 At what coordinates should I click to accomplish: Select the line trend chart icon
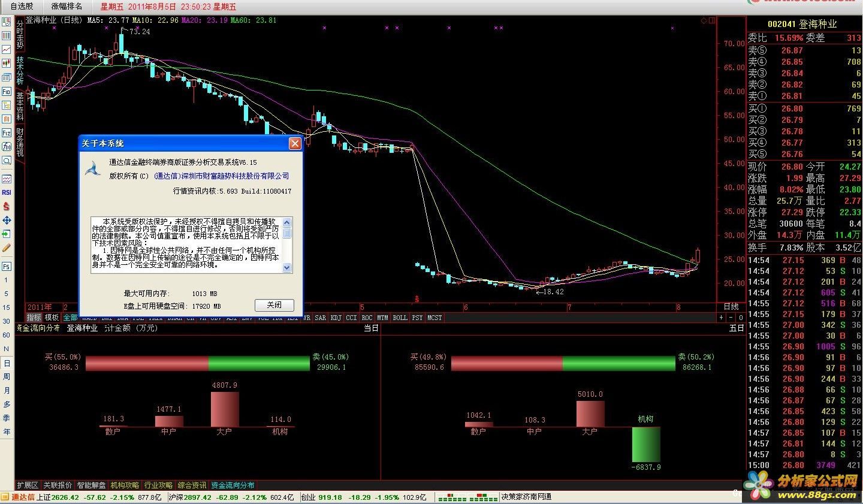click(6, 49)
